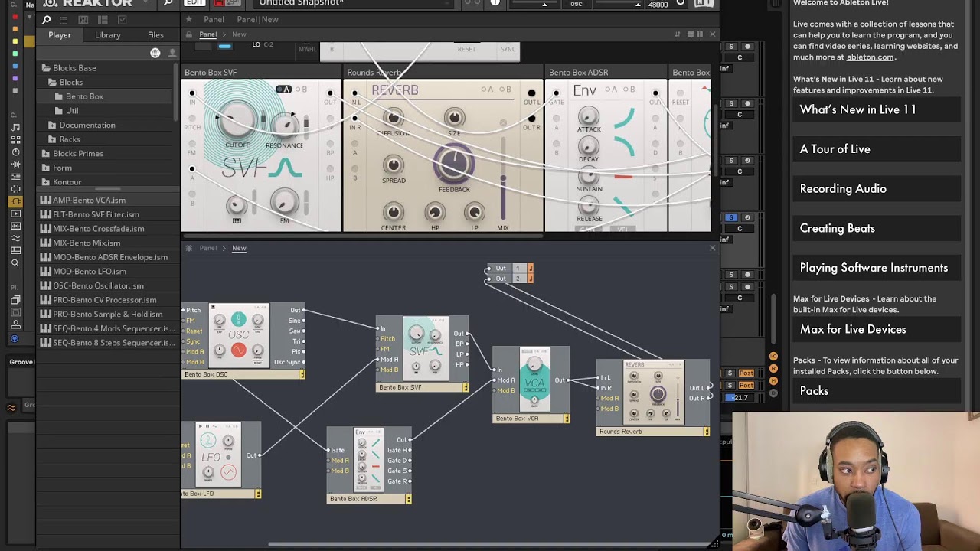Click the Reverb MIX vertical slider

(x=503, y=181)
